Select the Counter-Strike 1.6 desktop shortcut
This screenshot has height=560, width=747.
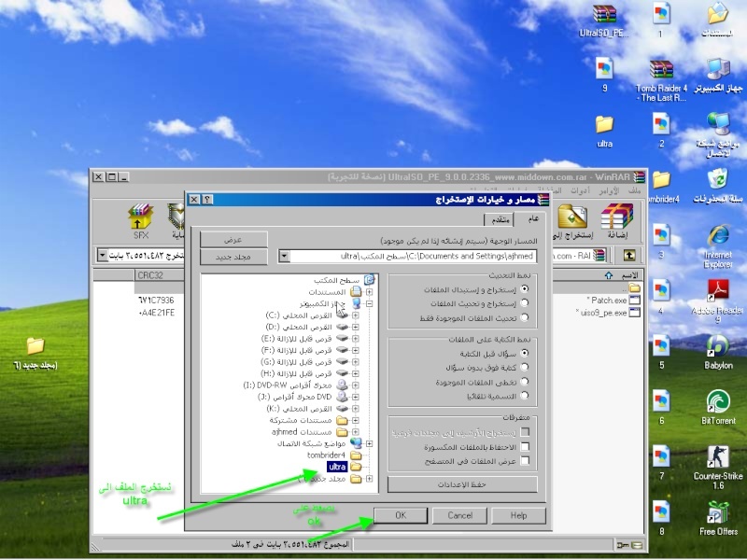(x=718, y=468)
